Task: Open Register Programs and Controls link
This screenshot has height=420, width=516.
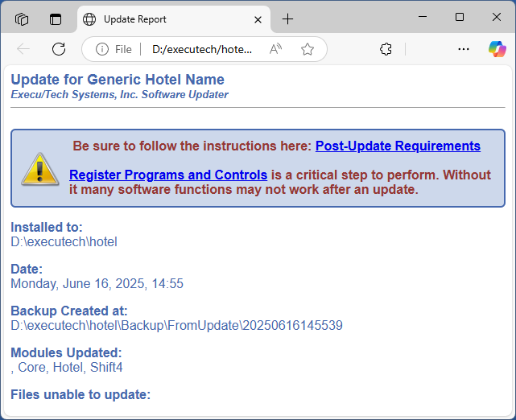Action: pos(168,175)
